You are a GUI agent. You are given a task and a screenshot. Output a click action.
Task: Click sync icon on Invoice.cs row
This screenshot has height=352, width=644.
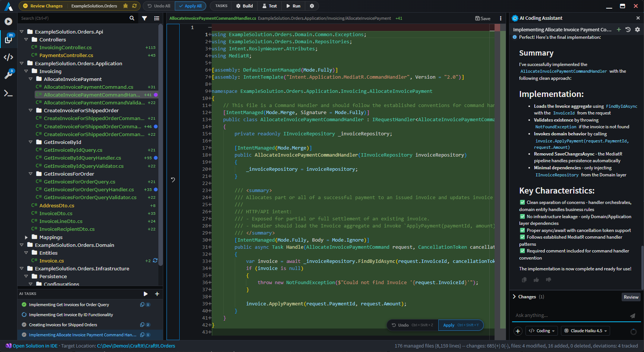(155, 261)
